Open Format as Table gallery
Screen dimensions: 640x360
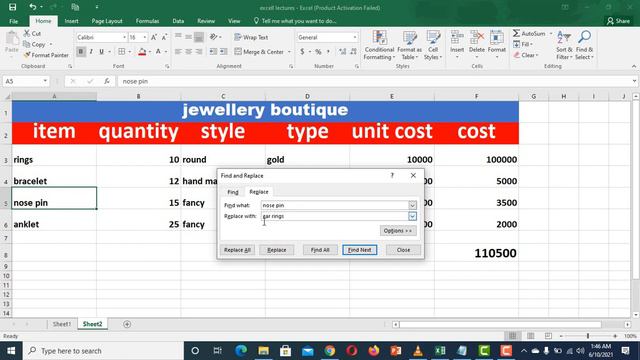coord(409,45)
